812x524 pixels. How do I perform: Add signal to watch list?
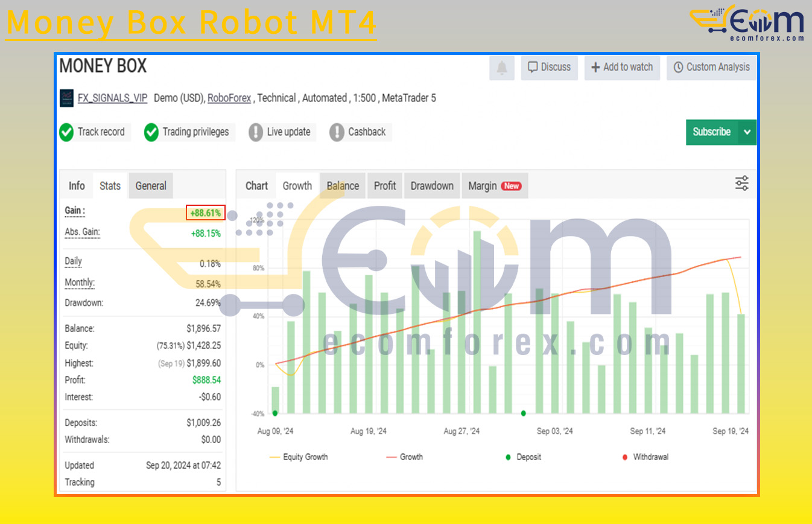pyautogui.click(x=622, y=68)
